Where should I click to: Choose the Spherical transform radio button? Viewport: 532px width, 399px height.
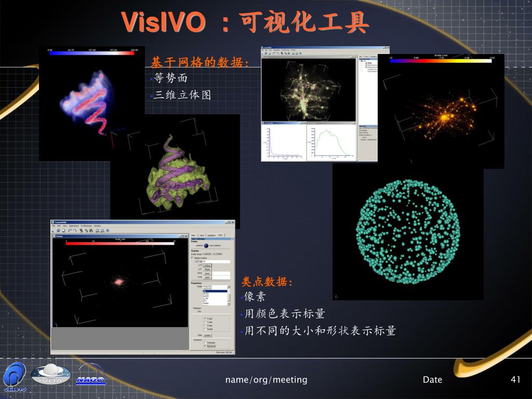[x=205, y=346]
